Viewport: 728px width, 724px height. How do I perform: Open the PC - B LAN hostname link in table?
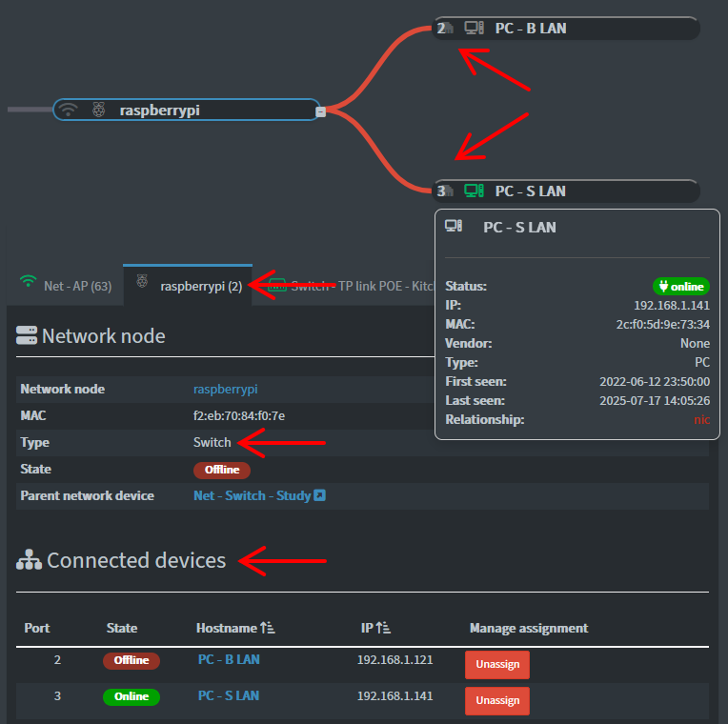tap(229, 660)
